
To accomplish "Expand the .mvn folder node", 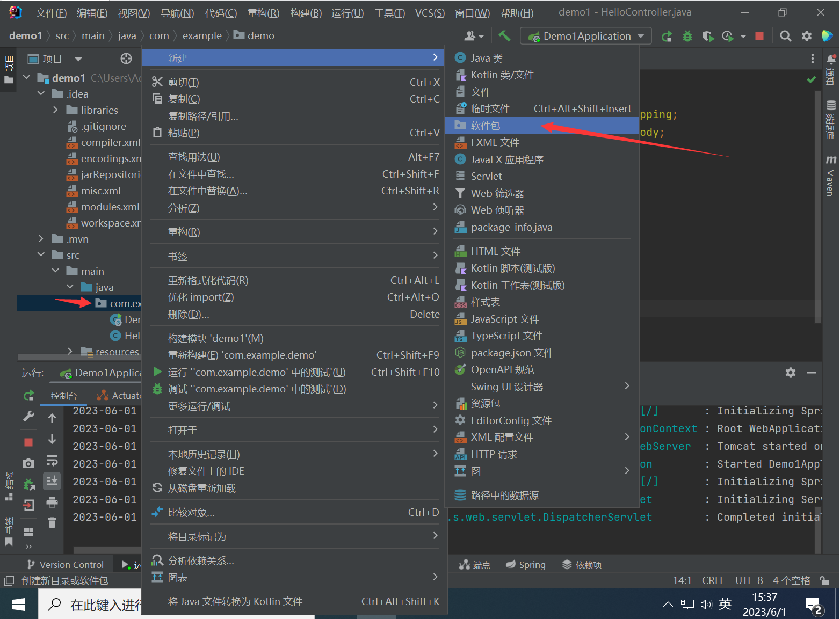I will tap(41, 239).
